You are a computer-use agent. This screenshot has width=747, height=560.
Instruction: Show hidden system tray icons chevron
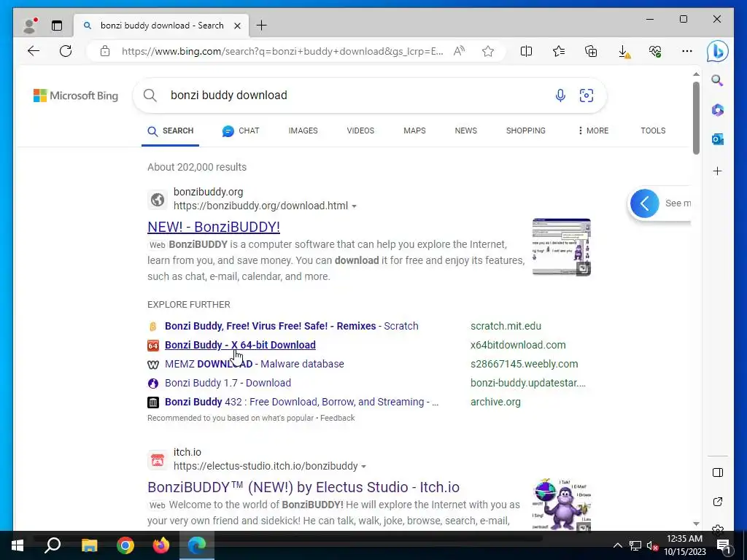click(617, 545)
